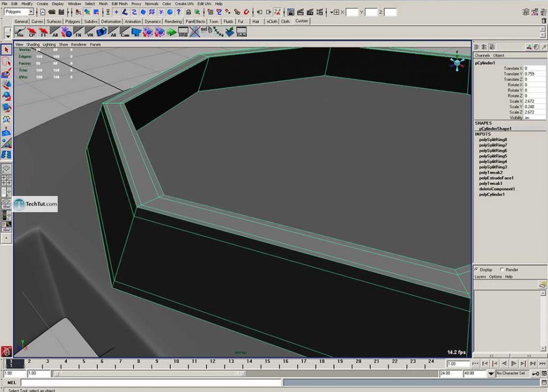Viewport: 548px width, 392px height.
Task: Click the HRB shelf button
Action: coord(183,32)
